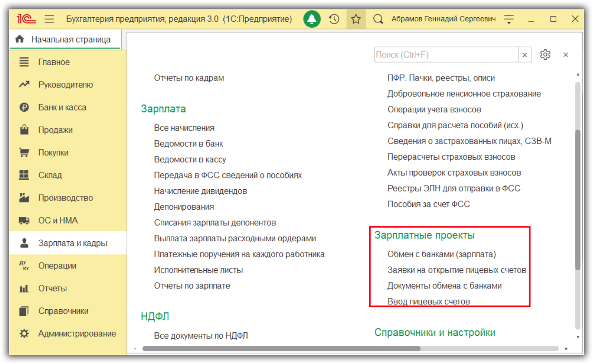Open Передача в ФСС сведений о пособиях
The height and width of the screenshot is (364, 593).
(228, 175)
